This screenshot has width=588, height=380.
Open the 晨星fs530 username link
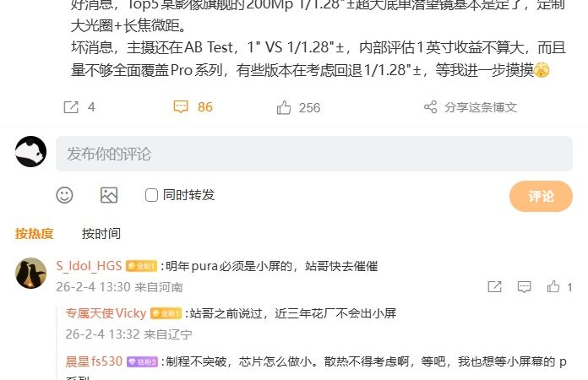pos(94,361)
